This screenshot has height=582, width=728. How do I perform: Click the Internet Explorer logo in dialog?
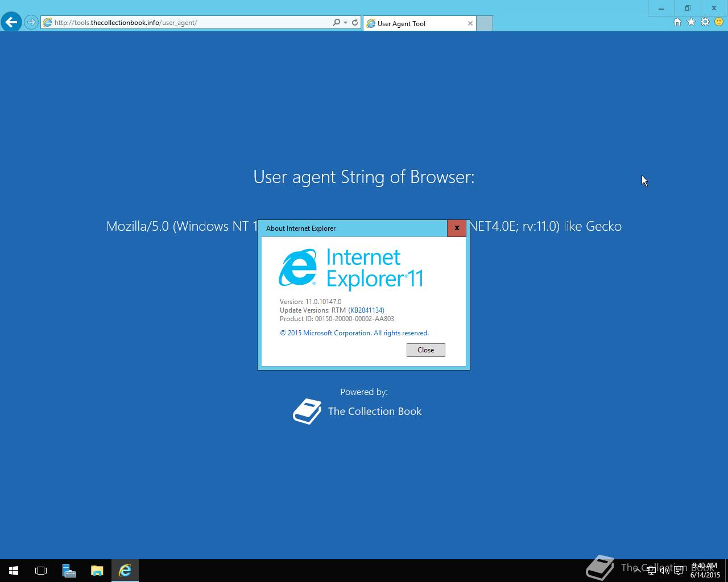click(297, 268)
